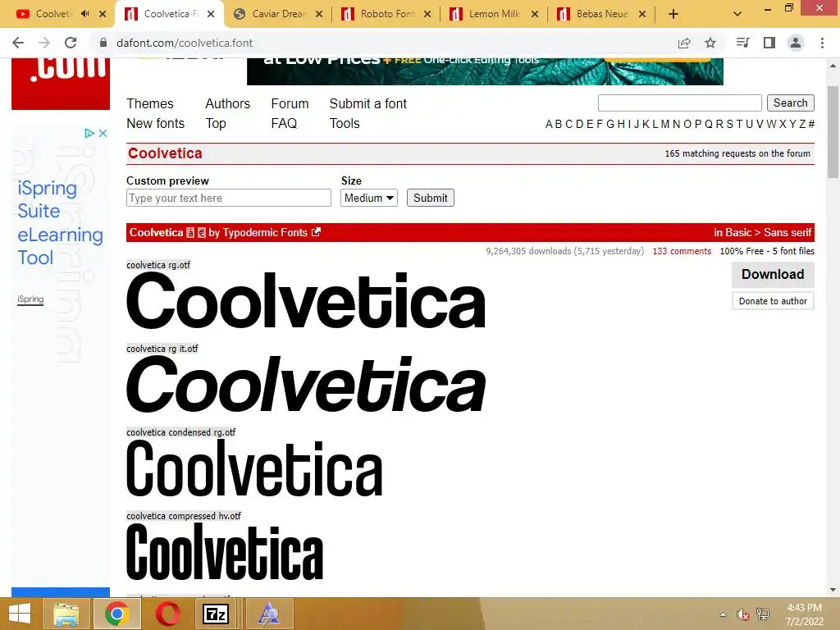This screenshot has width=840, height=630.
Task: Open the Tools page
Action: pos(345,123)
